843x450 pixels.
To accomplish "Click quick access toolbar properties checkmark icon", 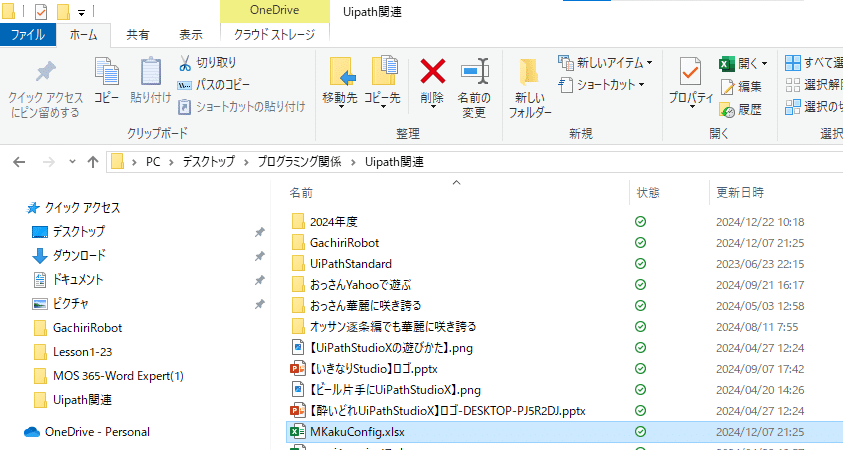I will click(41, 11).
